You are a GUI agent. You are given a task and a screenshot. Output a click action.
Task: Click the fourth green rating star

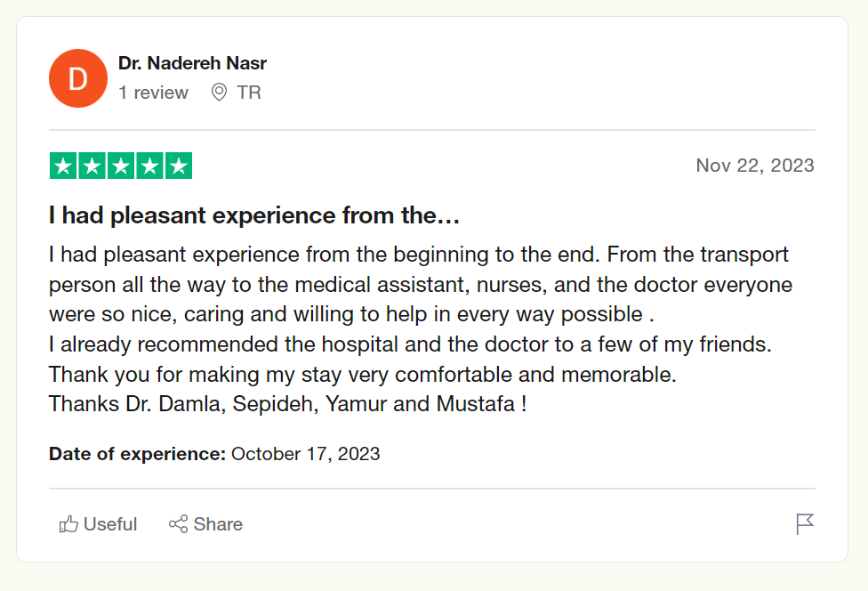[149, 166]
